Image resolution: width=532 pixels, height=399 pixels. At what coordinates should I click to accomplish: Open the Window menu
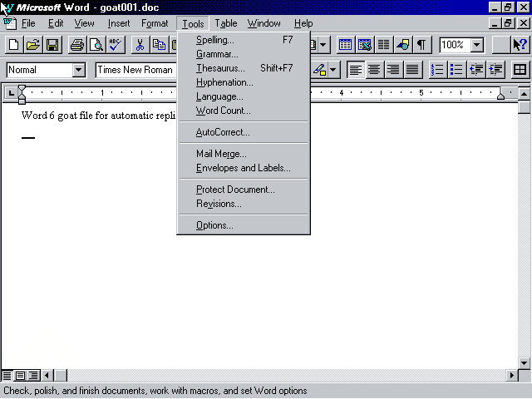point(264,23)
